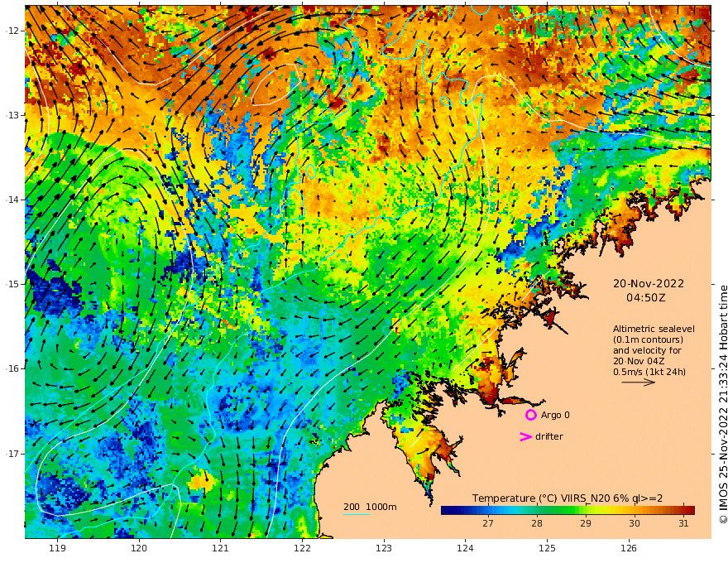Screen dimensions: 728x563
Task: Click the "and velocity for" text line
Action: tap(647, 350)
